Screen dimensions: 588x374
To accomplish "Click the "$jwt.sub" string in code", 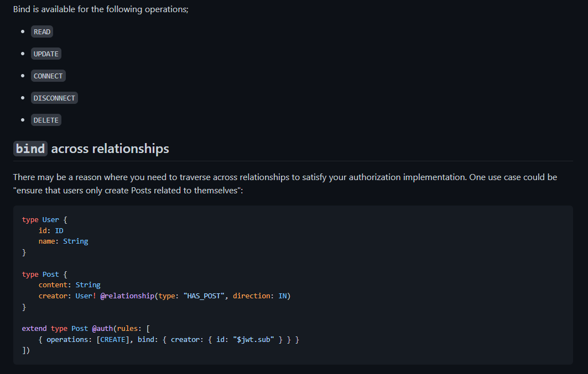I will click(253, 340).
